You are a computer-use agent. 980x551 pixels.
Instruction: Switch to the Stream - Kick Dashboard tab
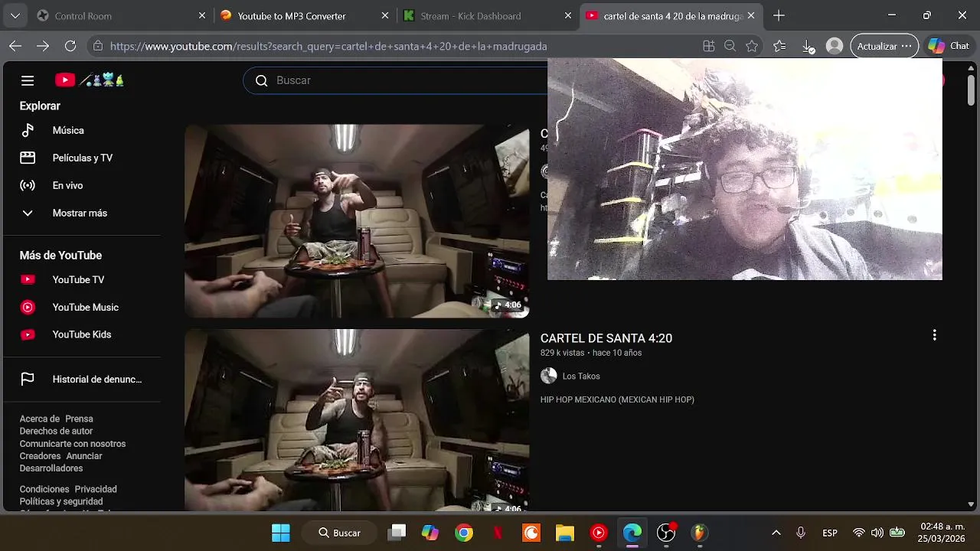pos(486,15)
